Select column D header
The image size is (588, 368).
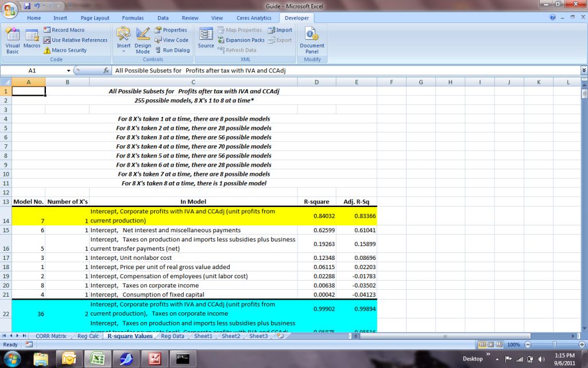[316, 82]
